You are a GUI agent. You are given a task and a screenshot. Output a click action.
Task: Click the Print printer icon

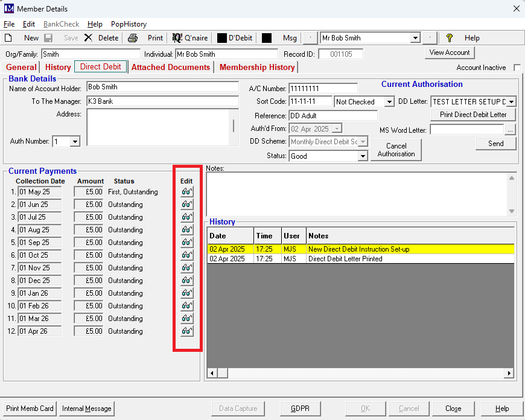pyautogui.click(x=133, y=38)
